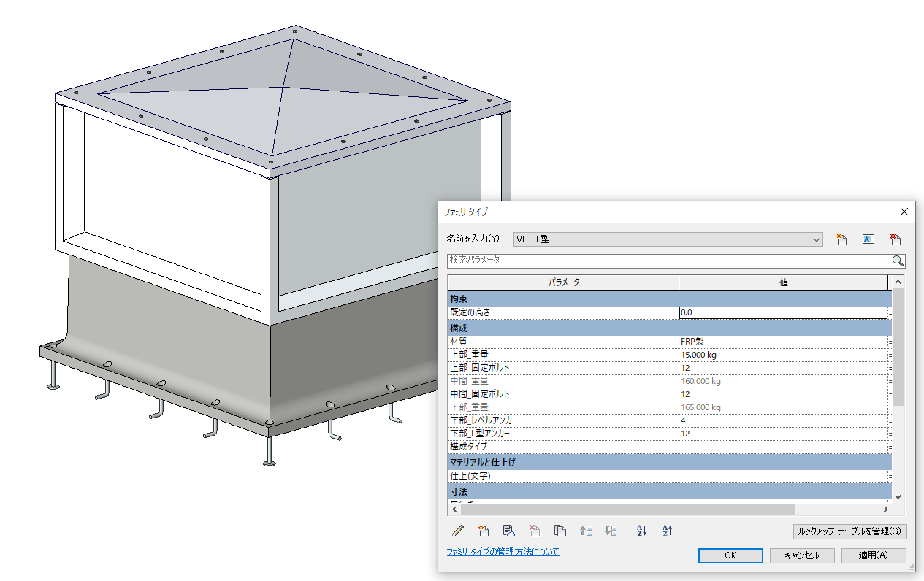Click the Rename Family Type icon
Image resolution: width=924 pixels, height=581 pixels.
(868, 239)
